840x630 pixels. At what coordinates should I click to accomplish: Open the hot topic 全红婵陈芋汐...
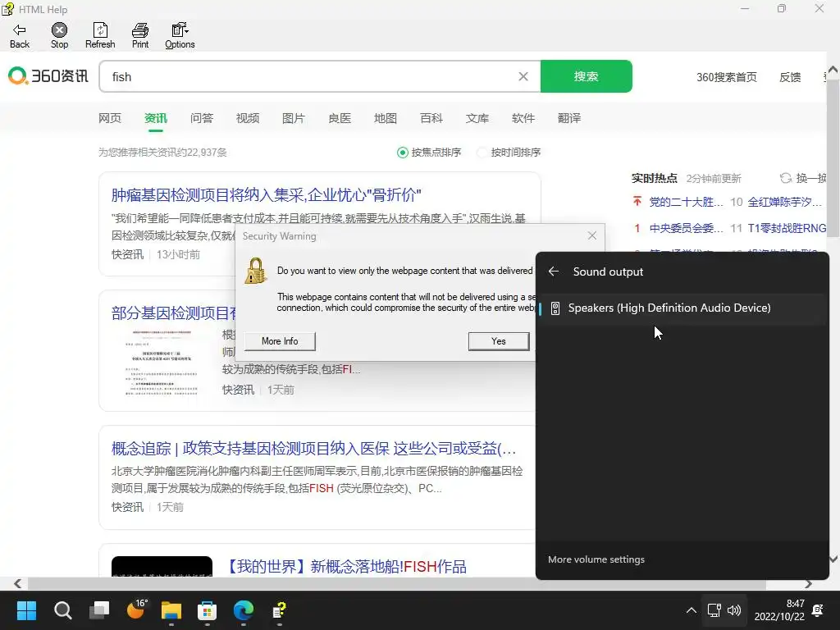tap(785, 202)
